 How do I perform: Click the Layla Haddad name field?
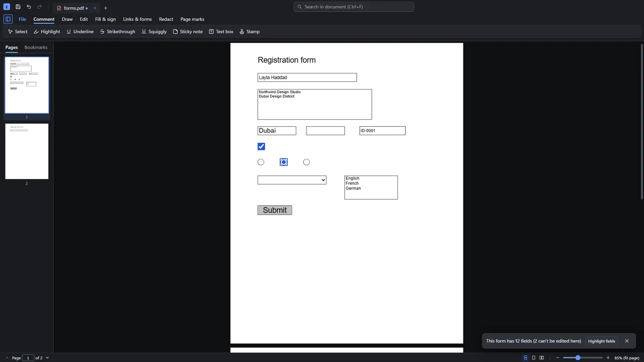point(307,77)
